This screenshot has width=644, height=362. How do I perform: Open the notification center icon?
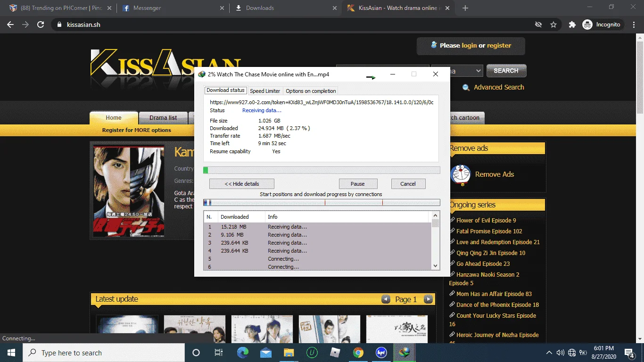tap(629, 353)
